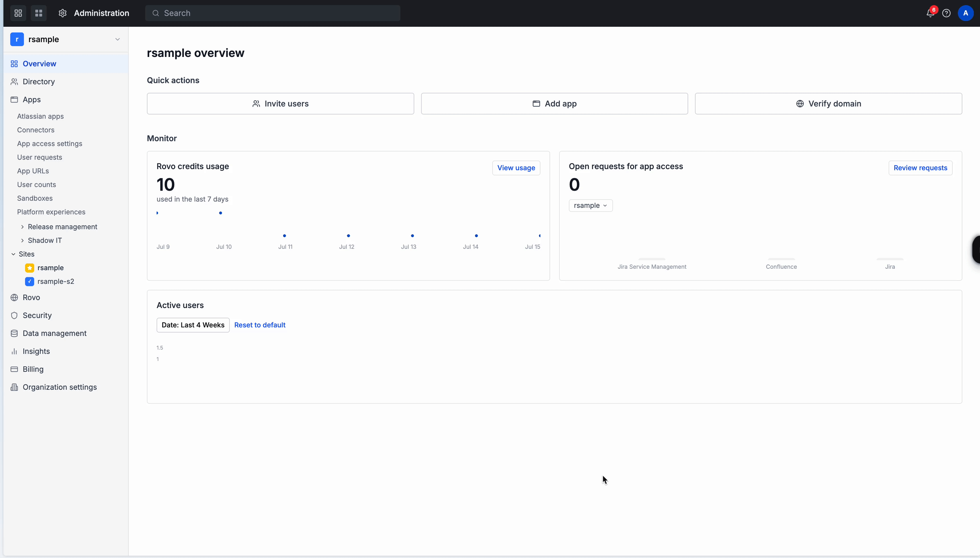
Task: Click the Jul 11 data point on Rovo chart
Action: tap(284, 236)
